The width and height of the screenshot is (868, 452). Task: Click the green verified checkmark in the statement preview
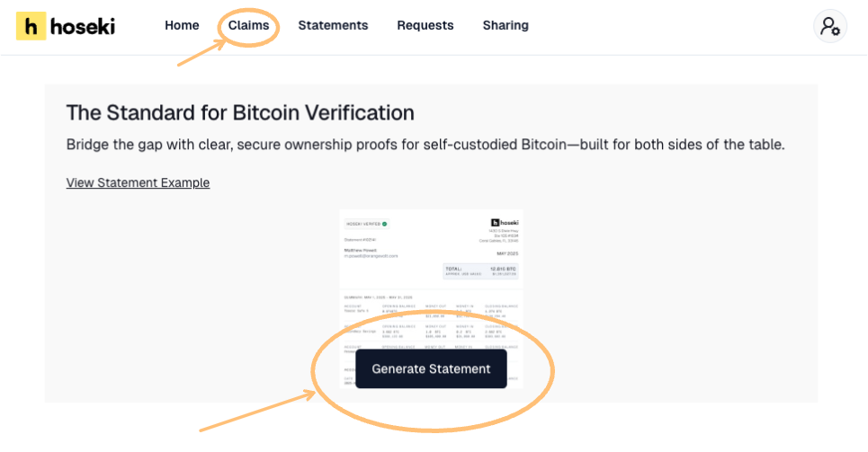(385, 223)
